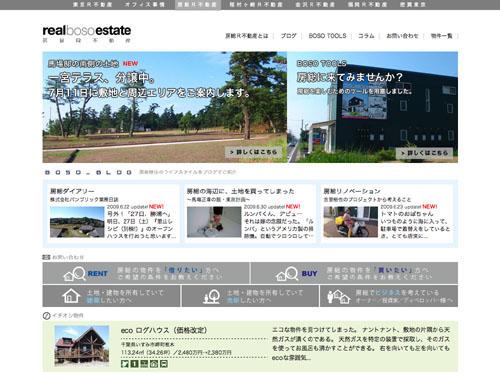Click 詳しくはこちら button on BOSO TOOLS banner
Viewport: 500px width, 377px height.
(424, 153)
